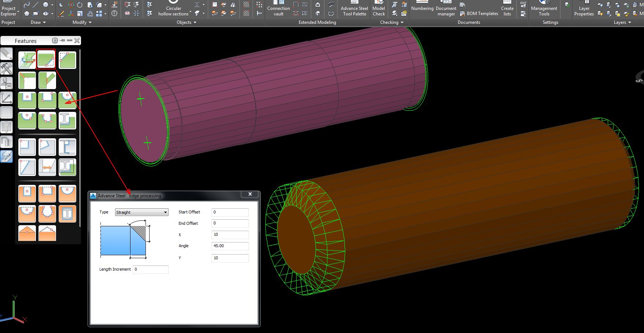Open the Circular hollow sections menu
Viewport: 644px width, 333px height.
[173, 11]
